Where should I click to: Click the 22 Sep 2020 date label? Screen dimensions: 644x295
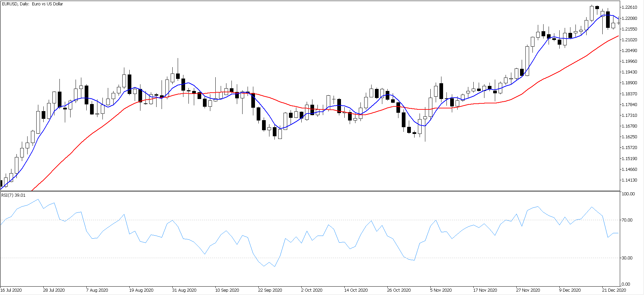270,290
